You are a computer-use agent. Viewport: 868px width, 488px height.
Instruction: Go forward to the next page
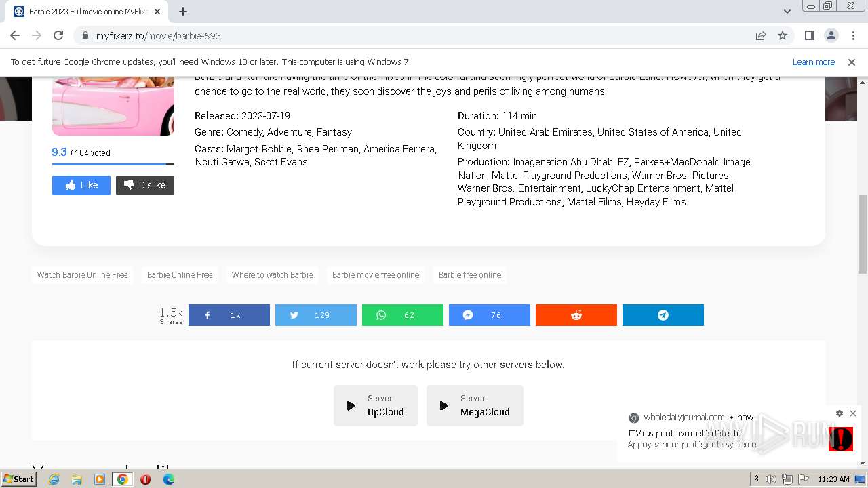[x=37, y=35]
